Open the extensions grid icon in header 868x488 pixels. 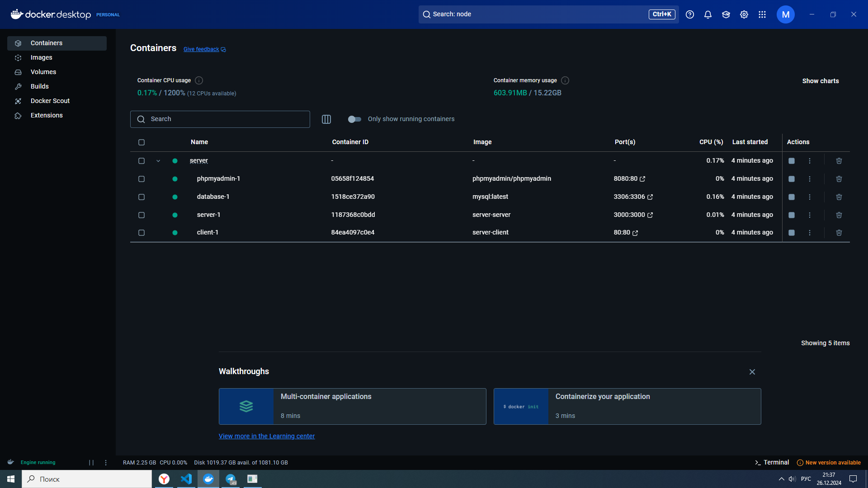point(762,14)
